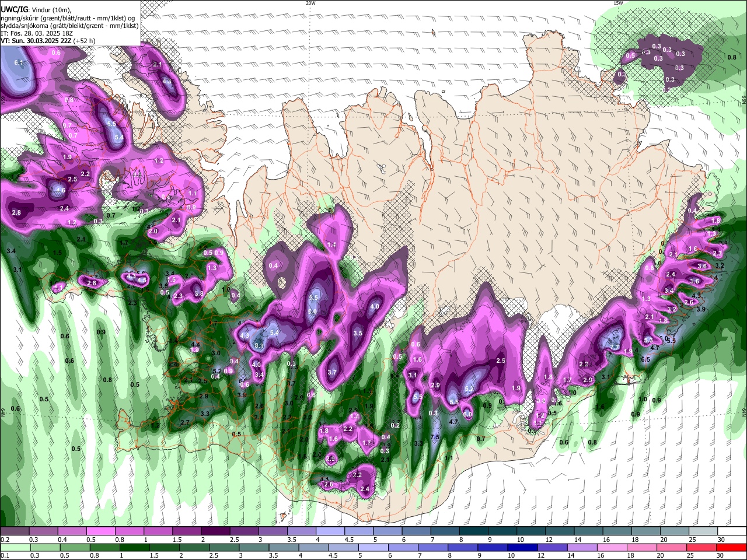Screen dimensions: 747x560
Task: Click the '0.2' label in the upper legend row
Action: point(5,540)
